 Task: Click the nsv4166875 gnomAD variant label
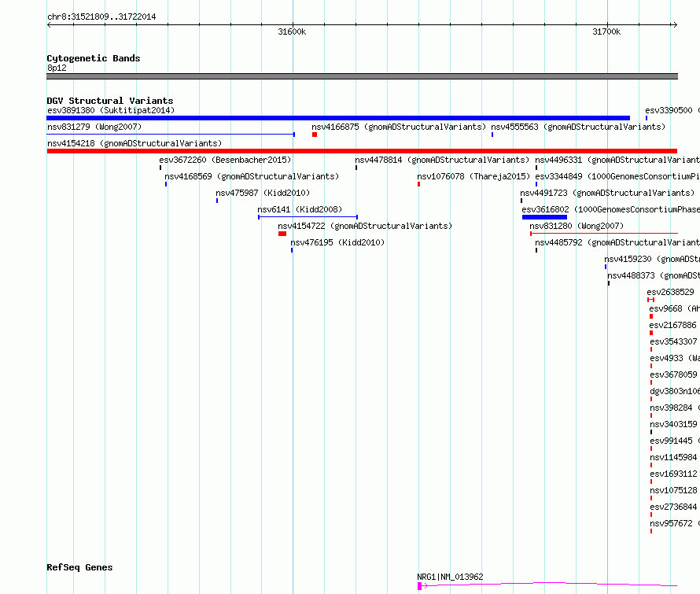click(399, 127)
